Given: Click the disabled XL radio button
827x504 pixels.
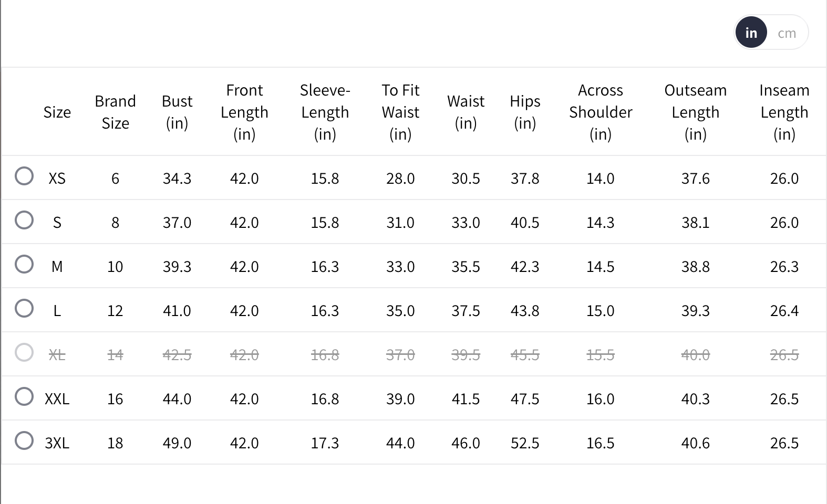Looking at the screenshot, I should [x=24, y=353].
